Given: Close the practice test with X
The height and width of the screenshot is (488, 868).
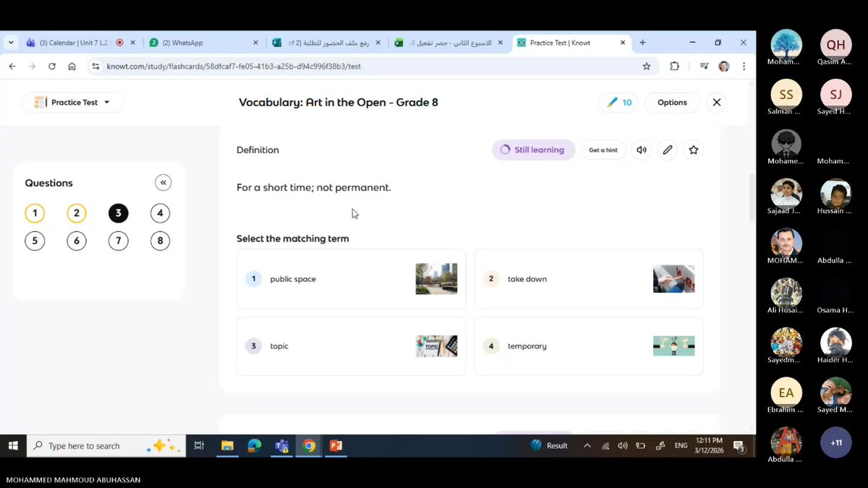Looking at the screenshot, I should coord(717,102).
